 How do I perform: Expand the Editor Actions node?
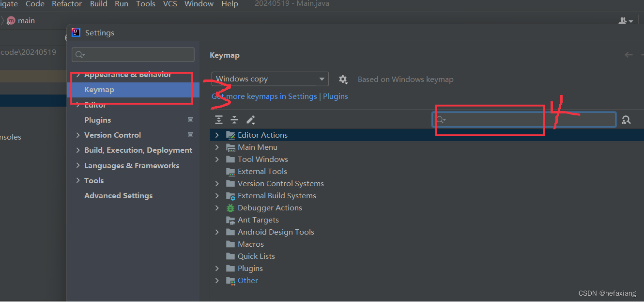(x=217, y=135)
